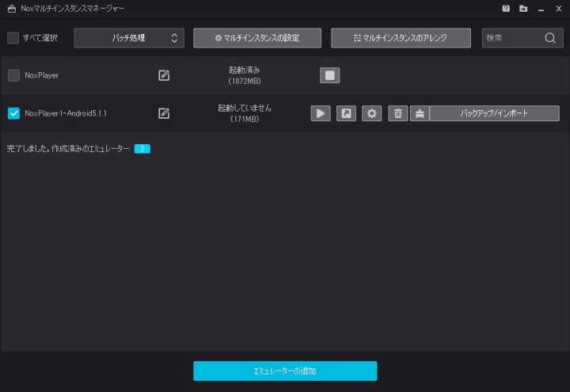This screenshot has height=392, width=570.
Task: Click the Nox manager title bar logo
Action: coord(12,9)
